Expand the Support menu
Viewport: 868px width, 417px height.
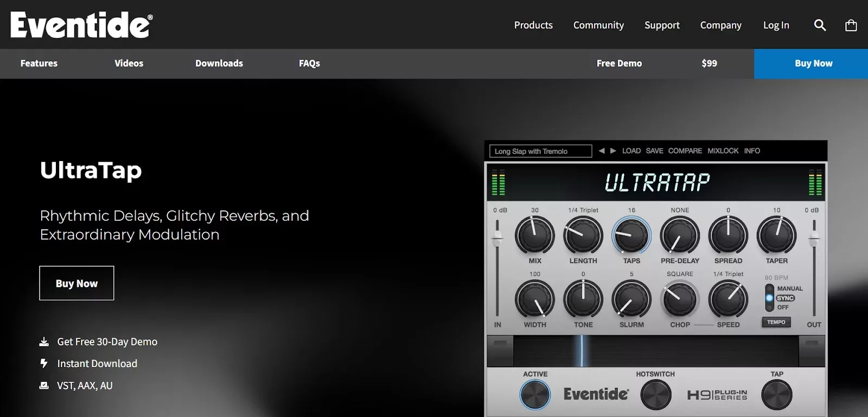tap(662, 25)
